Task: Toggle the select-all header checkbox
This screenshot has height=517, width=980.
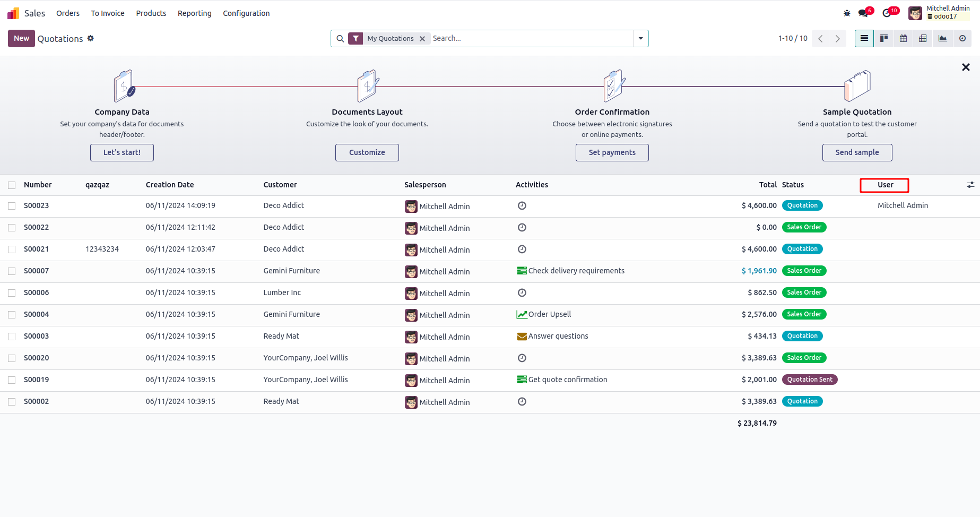Action: (x=12, y=185)
